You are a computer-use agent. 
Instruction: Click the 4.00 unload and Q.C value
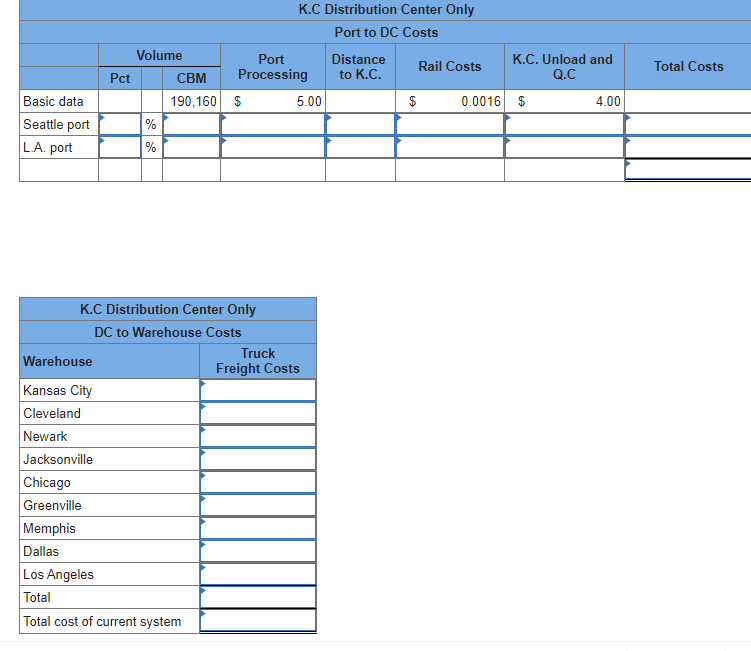[608, 101]
